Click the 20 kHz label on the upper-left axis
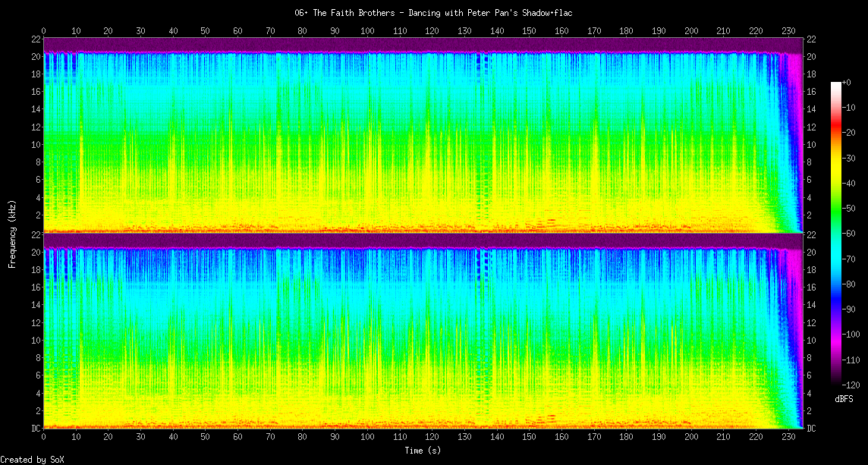The width and height of the screenshot is (868, 465). pos(36,57)
